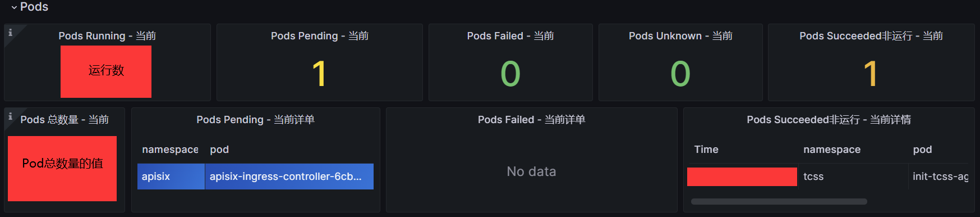Open info icon on Pods 总数量 panel
980x217 pixels.
10,116
